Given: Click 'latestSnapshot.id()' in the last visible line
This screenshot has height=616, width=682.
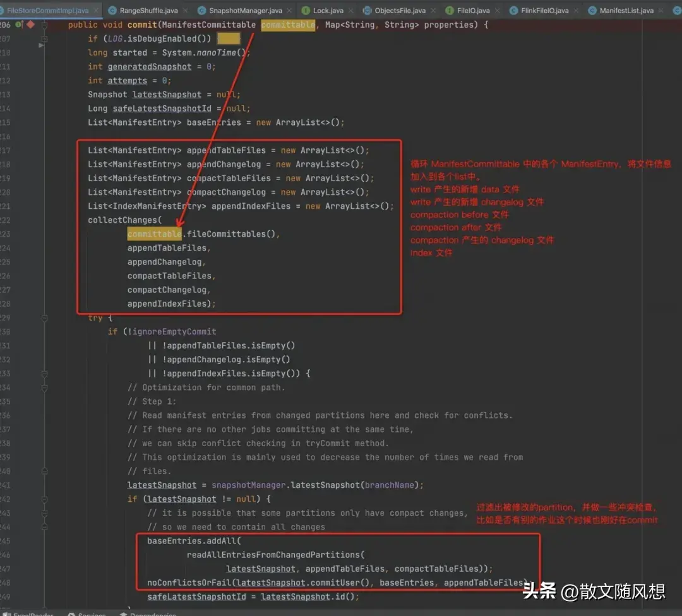Looking at the screenshot, I should [308, 596].
